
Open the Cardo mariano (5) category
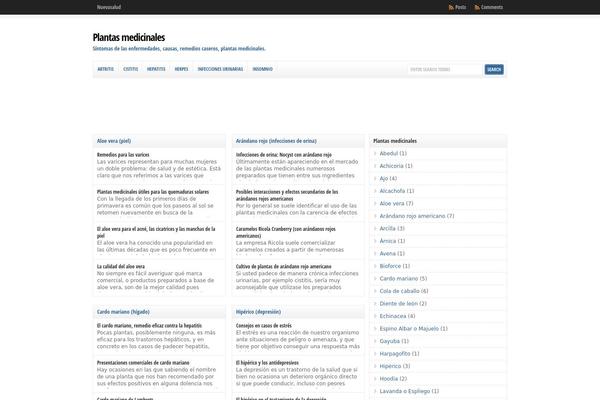[403, 279]
